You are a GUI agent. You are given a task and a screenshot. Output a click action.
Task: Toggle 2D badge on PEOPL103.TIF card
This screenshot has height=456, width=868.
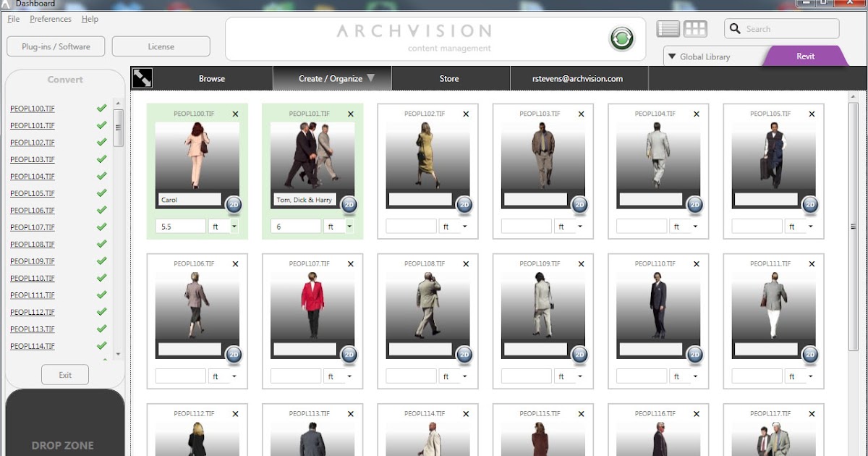579,205
